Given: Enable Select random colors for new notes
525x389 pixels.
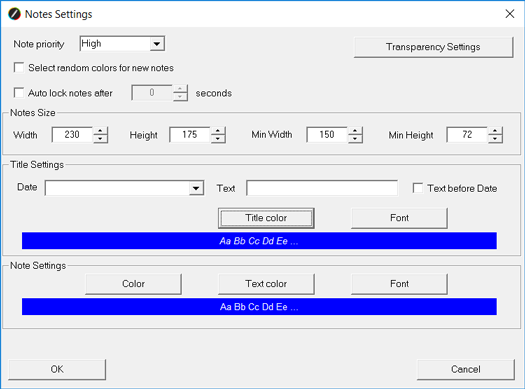Looking at the screenshot, I should (19, 68).
